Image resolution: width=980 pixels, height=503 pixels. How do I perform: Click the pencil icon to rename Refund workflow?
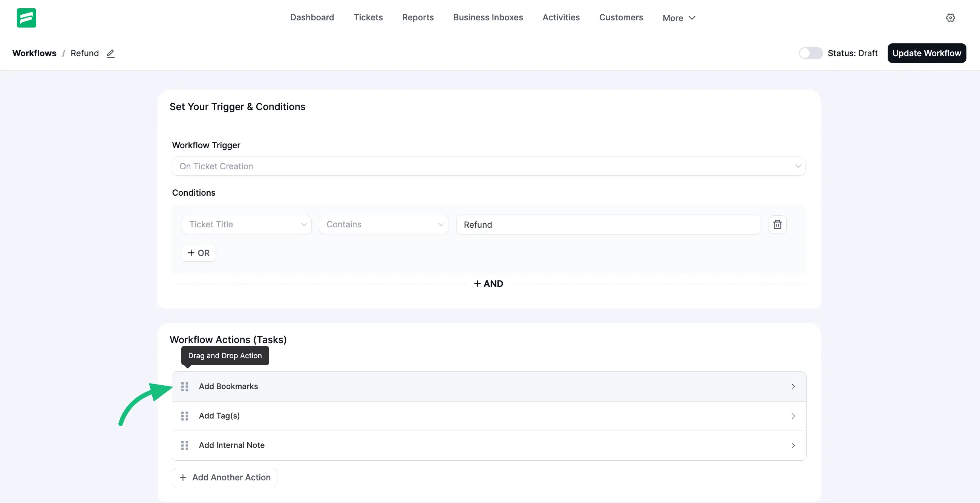pyautogui.click(x=110, y=53)
